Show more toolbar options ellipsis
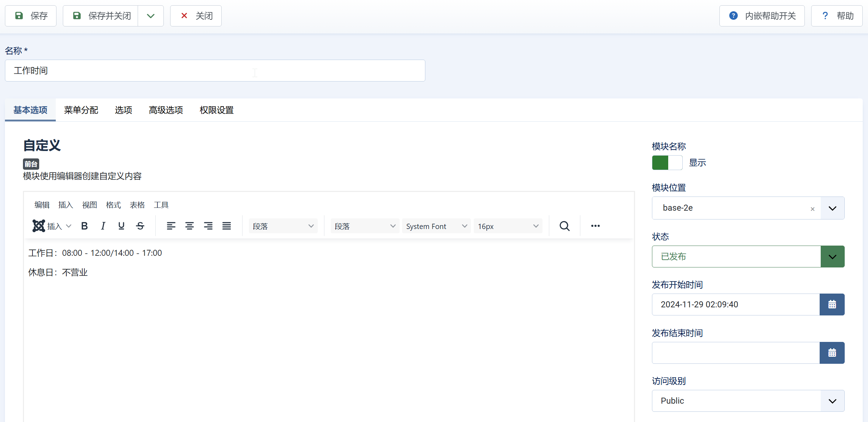 [595, 226]
